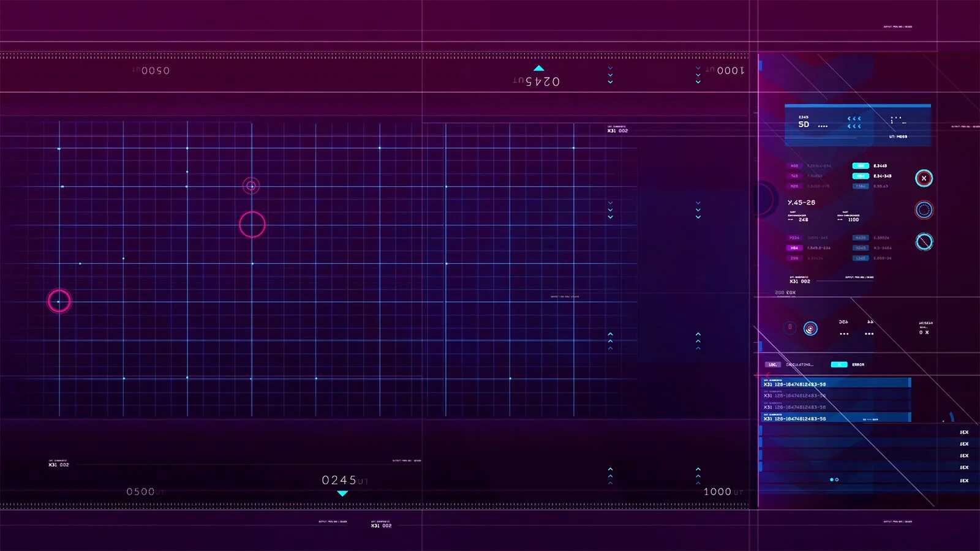Collapse up-chevrons left of bottom 1000 label
The height and width of the screenshot is (551, 980).
coord(698,476)
